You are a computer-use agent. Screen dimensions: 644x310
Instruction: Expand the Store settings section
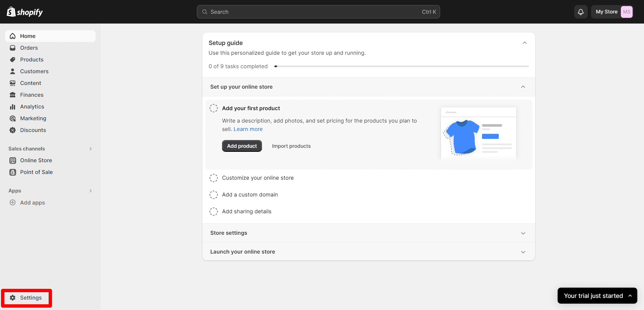click(x=523, y=233)
